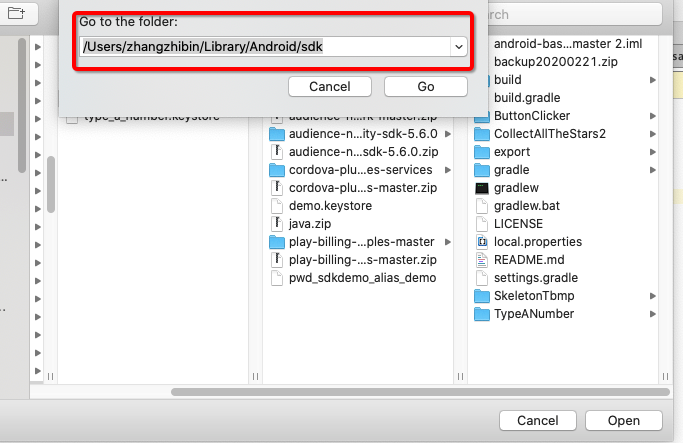Expand the SkeletonTbmp folder arrow
Screen dimensions: 683x443
click(653, 296)
